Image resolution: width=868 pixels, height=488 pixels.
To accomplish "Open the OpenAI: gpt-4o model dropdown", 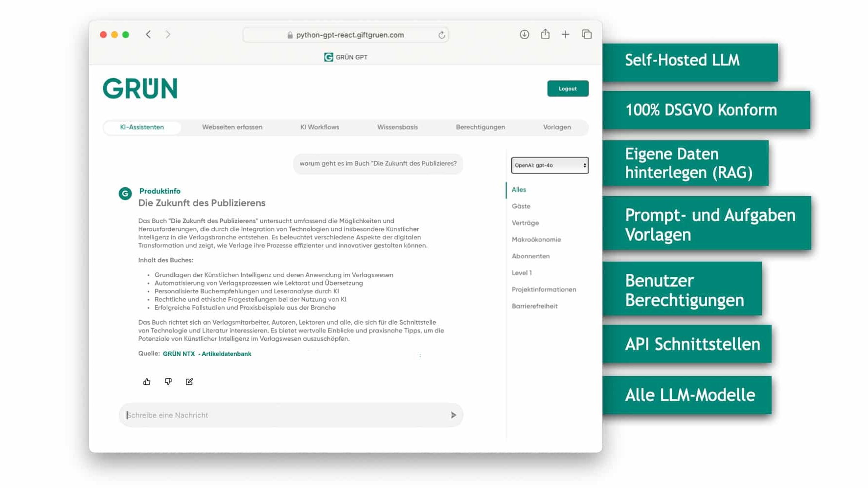I will pos(550,165).
